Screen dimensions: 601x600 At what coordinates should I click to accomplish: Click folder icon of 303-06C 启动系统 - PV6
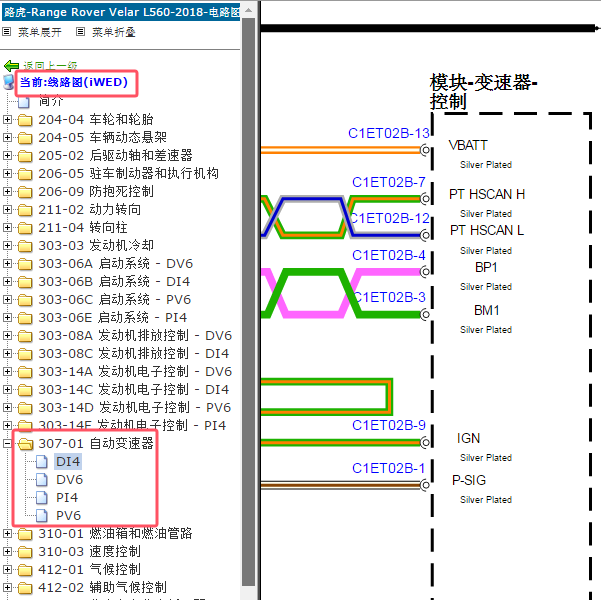pyautogui.click(x=25, y=300)
